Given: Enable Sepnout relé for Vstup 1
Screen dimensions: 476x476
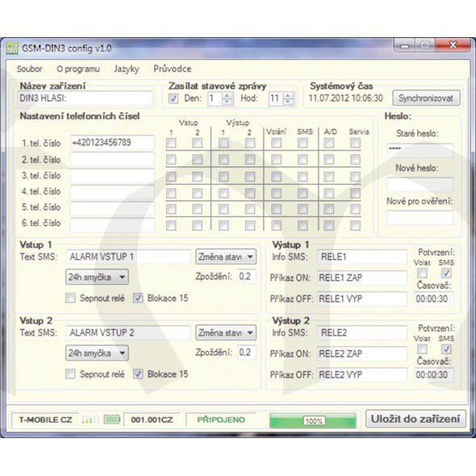Looking at the screenshot, I should 70,298.
